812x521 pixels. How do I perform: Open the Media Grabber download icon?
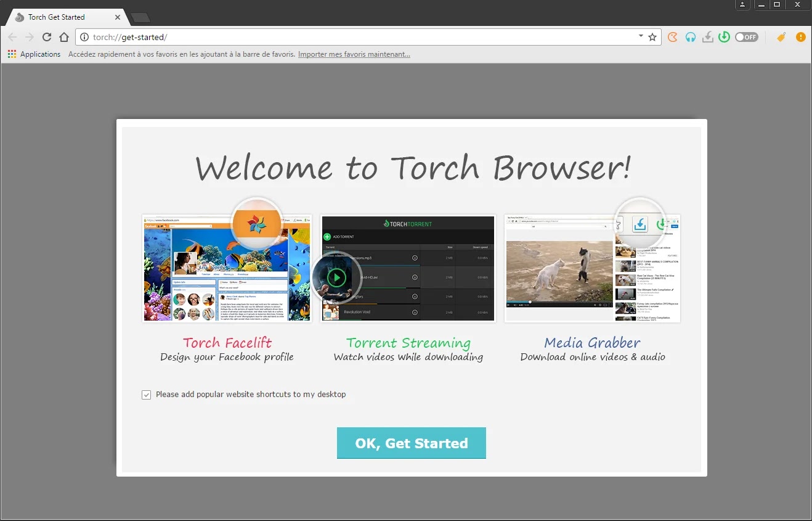coord(708,37)
